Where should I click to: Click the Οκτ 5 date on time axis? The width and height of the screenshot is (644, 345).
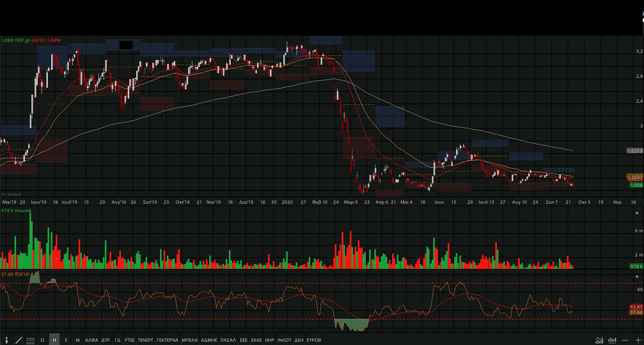tap(585, 203)
